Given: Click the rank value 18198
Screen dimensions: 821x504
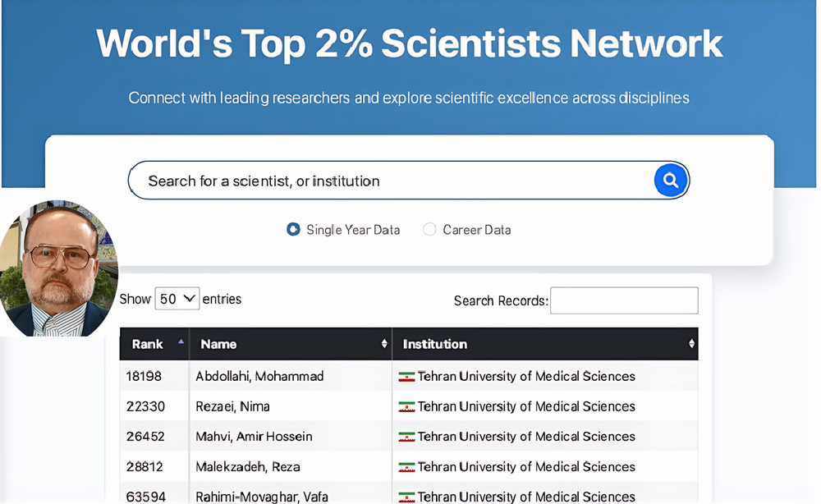Looking at the screenshot, I should click(x=144, y=376).
